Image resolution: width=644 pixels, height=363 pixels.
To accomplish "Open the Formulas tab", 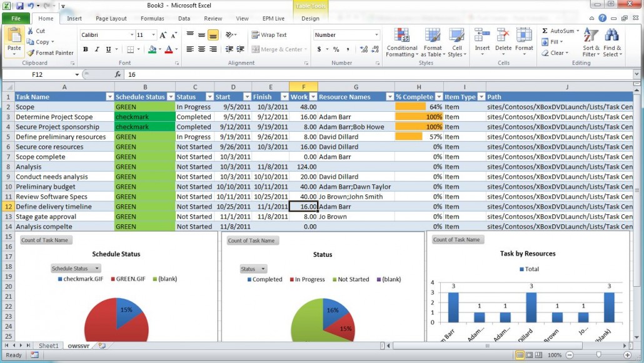I will coord(153,19).
